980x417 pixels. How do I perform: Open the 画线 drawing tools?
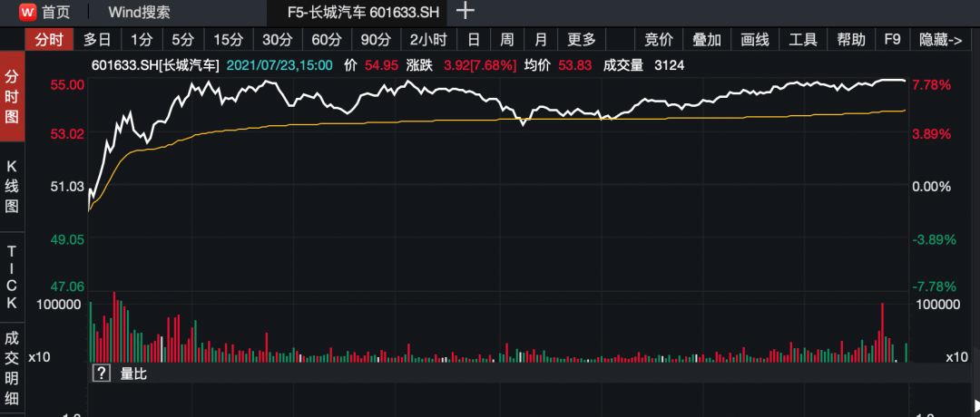(x=755, y=40)
